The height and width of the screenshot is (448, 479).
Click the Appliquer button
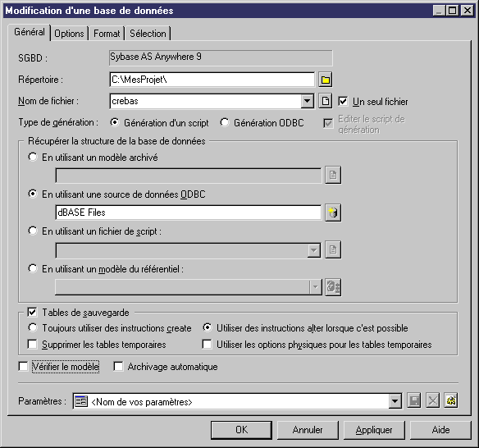(x=374, y=430)
